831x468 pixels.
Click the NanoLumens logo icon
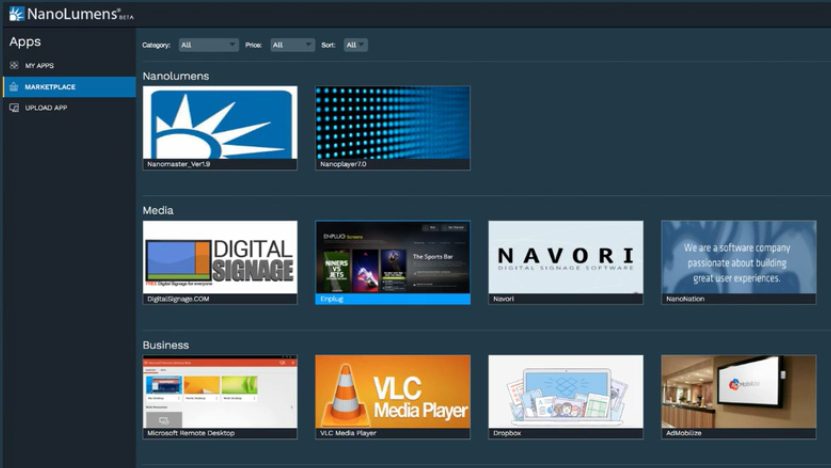[16, 14]
